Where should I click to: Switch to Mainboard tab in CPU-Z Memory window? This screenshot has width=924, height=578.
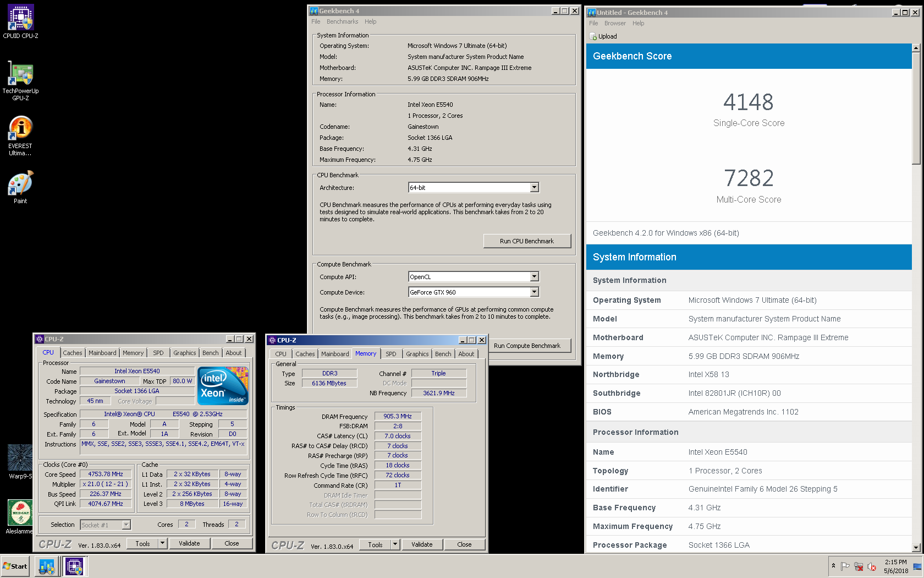[x=335, y=354]
